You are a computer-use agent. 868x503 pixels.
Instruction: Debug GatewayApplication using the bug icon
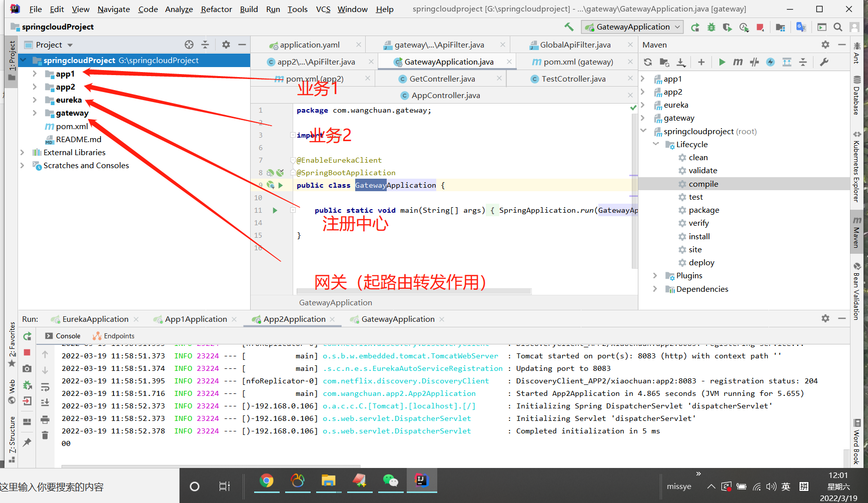click(x=711, y=28)
